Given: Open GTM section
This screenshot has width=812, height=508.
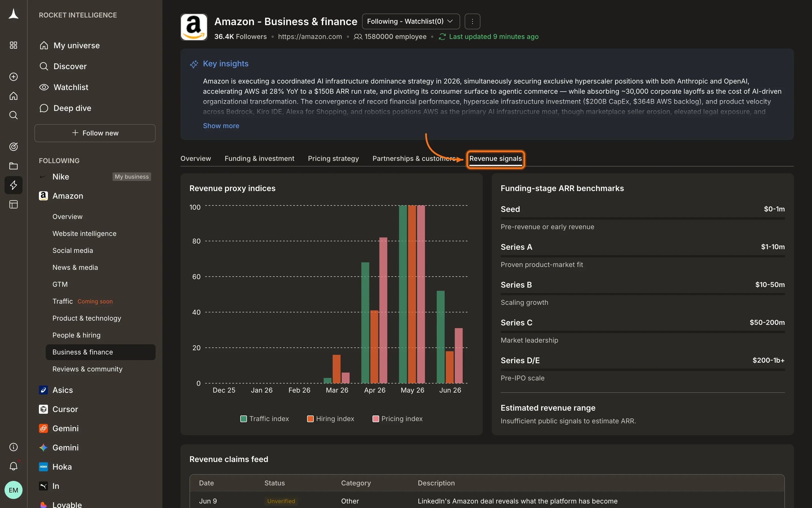Looking at the screenshot, I should 60,284.
